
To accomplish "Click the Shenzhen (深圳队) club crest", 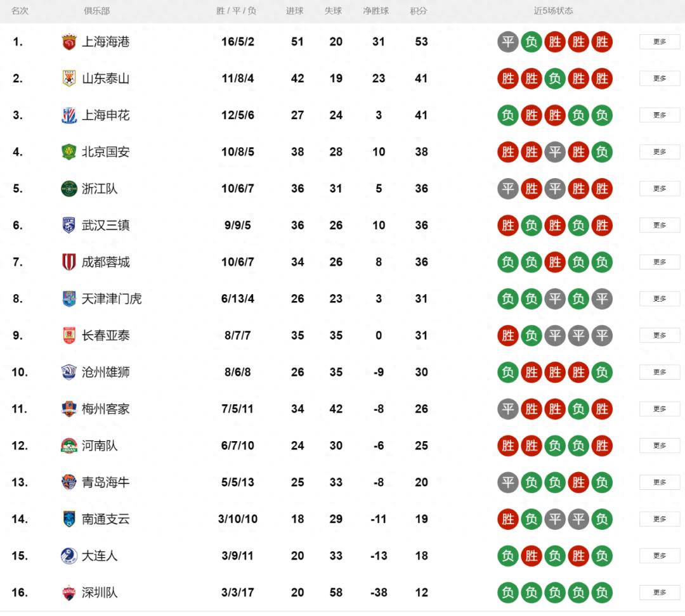I will 68,593.
